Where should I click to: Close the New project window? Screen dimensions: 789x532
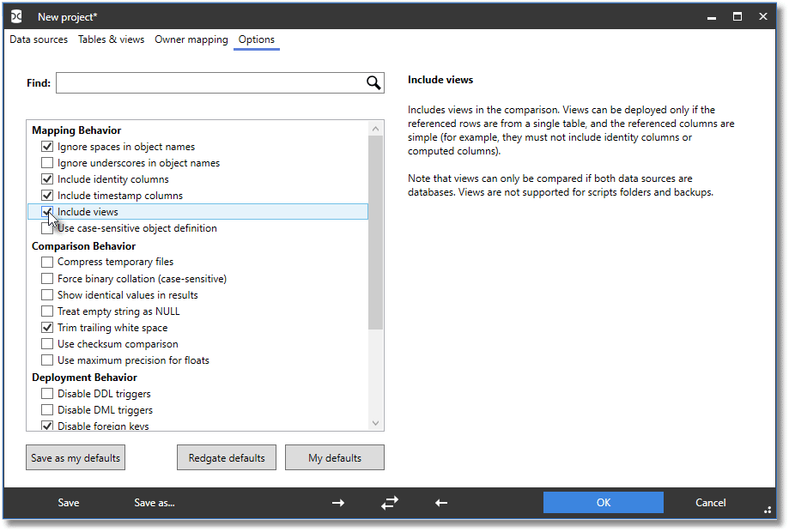click(763, 16)
